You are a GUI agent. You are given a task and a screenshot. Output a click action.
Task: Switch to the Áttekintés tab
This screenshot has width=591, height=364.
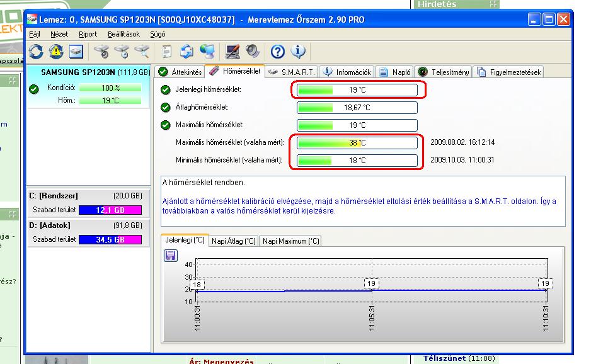(x=180, y=72)
